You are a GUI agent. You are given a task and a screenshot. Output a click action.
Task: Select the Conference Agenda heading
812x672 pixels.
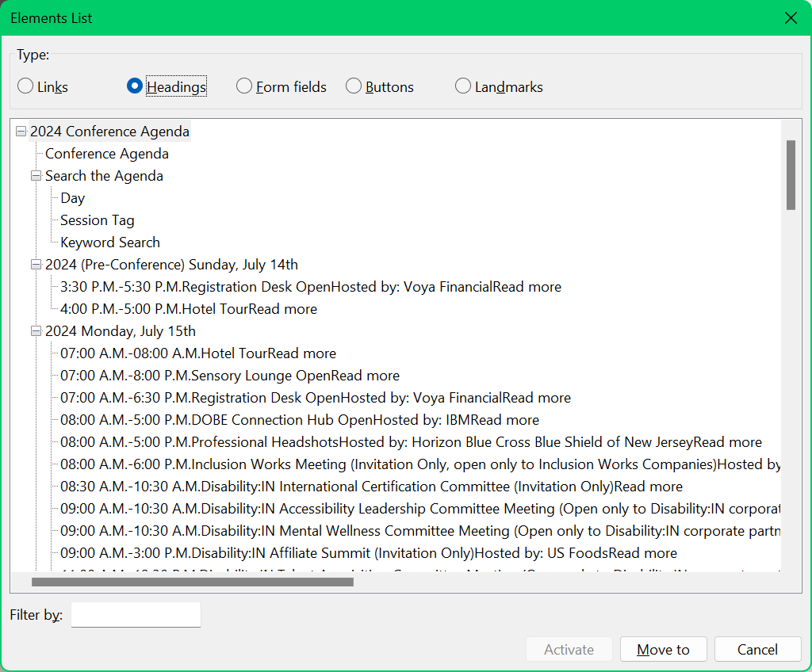[x=107, y=154]
